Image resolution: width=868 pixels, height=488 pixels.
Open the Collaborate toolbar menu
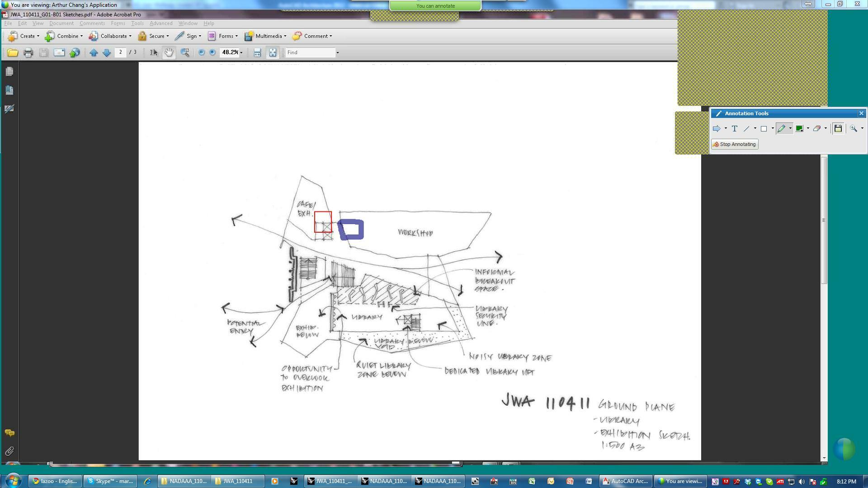coord(110,36)
